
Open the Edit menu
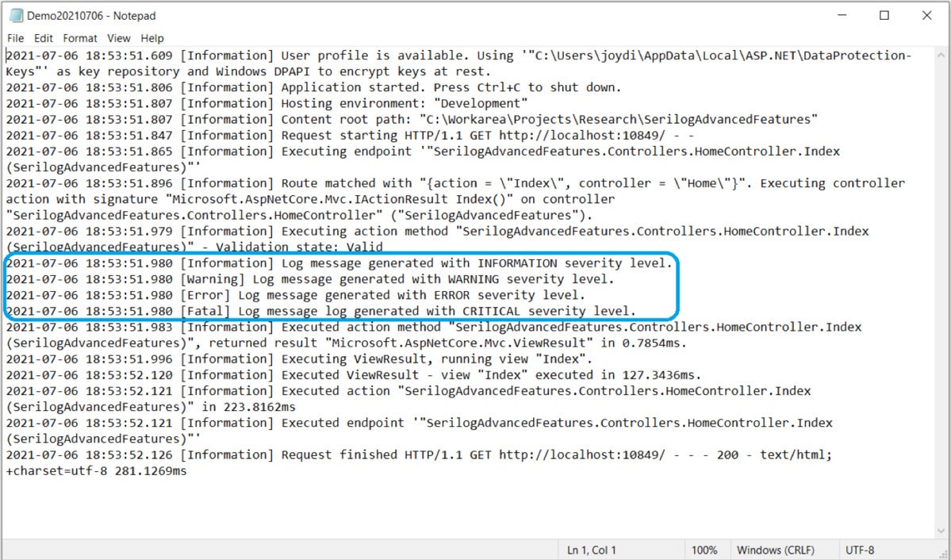tap(43, 38)
